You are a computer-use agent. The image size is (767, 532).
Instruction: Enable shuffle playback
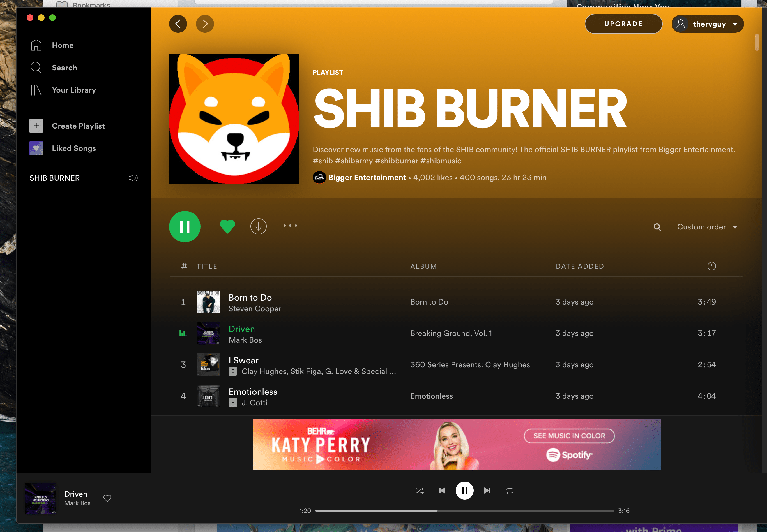point(420,490)
